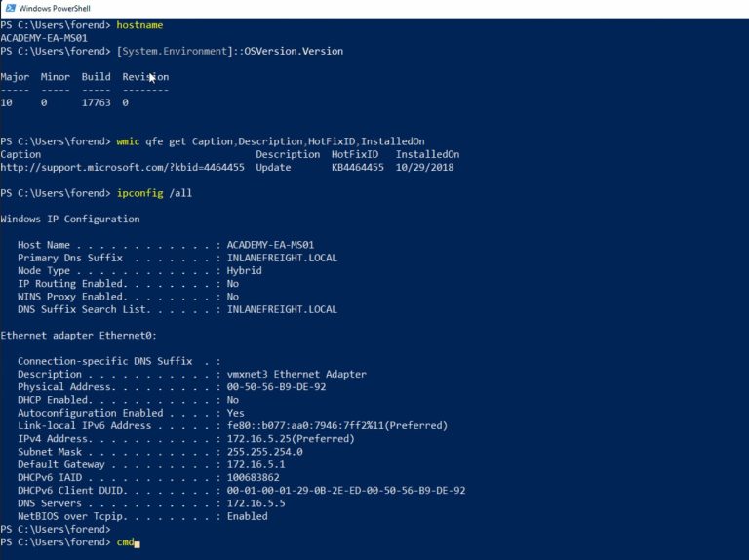
Task: Click the cmd text at prompt
Action: pyautogui.click(x=125, y=541)
